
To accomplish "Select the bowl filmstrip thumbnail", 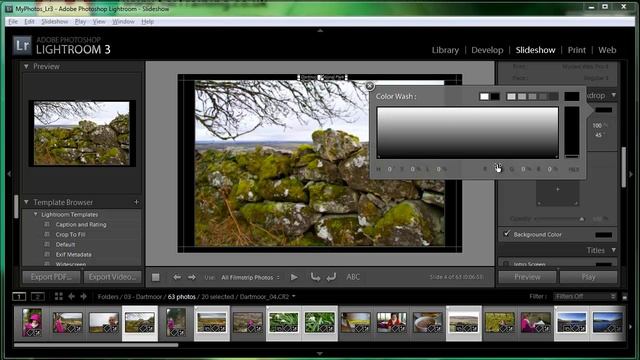I will click(x=427, y=323).
